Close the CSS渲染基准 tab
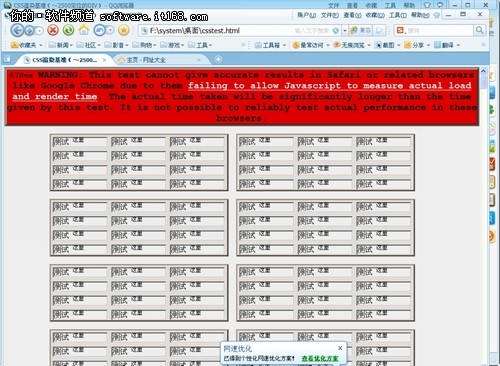500x366 pixels. pyautogui.click(x=104, y=60)
